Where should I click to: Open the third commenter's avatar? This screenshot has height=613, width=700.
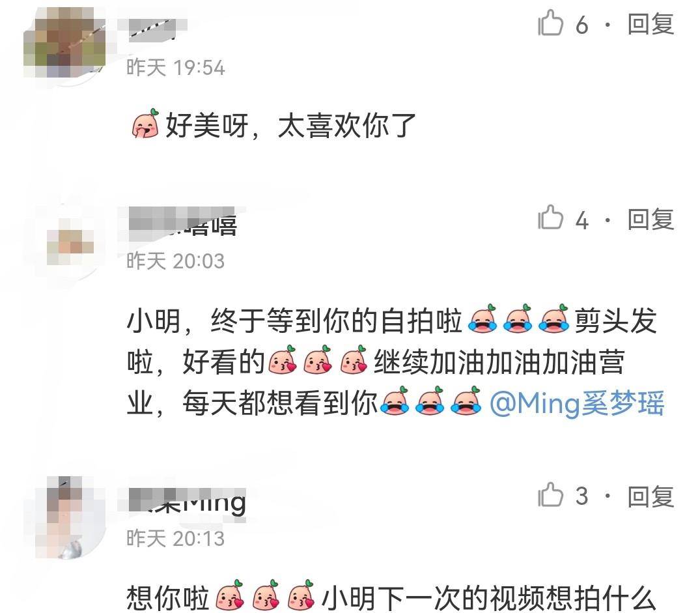[x=65, y=517]
